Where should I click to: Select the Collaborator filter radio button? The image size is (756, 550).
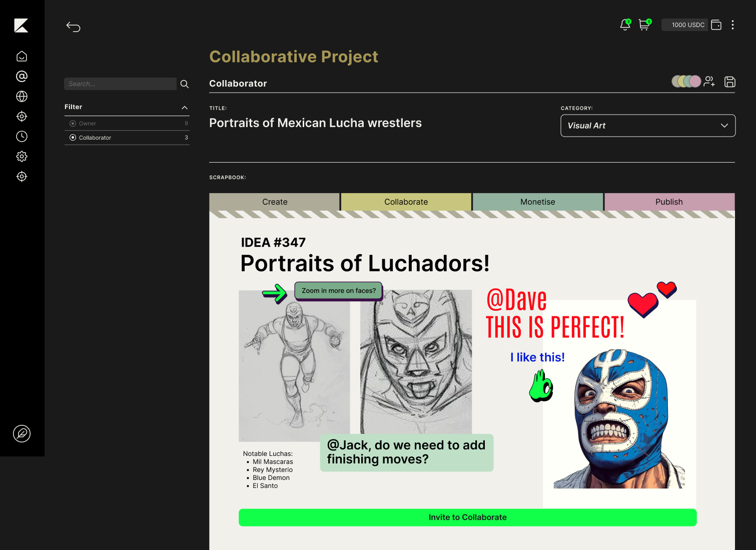tap(73, 138)
